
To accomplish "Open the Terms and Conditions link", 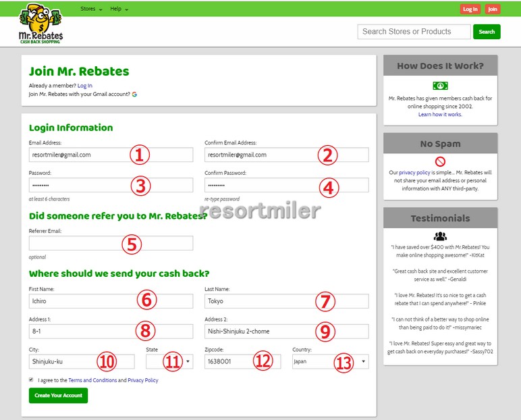I will click(92, 380).
